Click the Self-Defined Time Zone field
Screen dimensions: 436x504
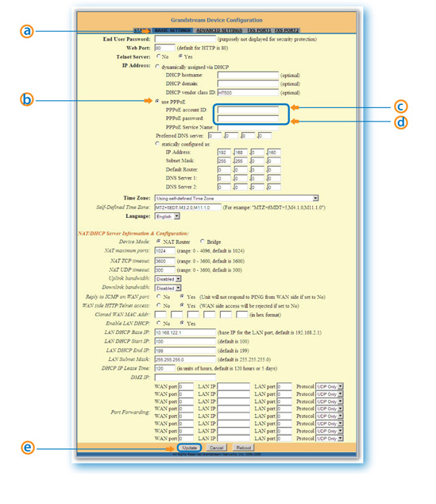pyautogui.click(x=187, y=207)
